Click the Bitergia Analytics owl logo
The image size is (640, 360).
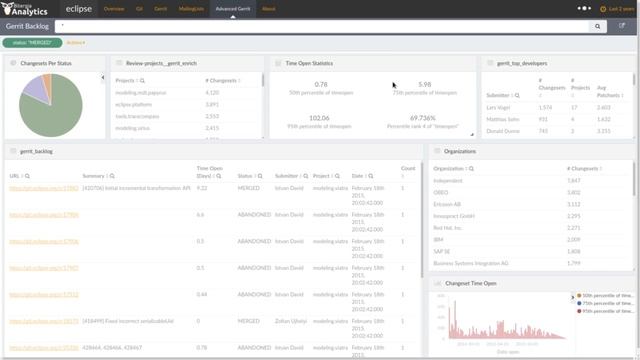(24, 9)
